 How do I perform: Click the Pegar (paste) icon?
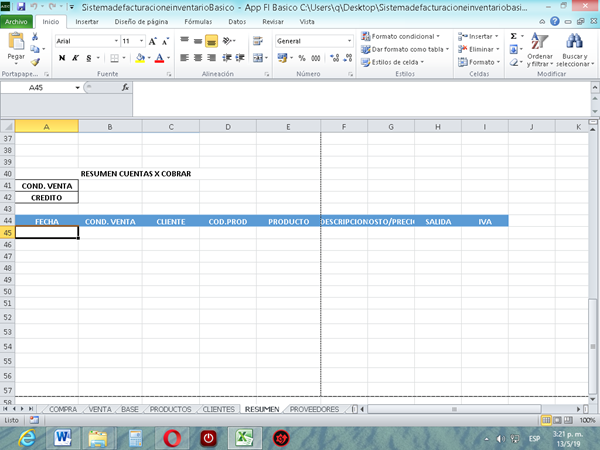click(x=15, y=46)
